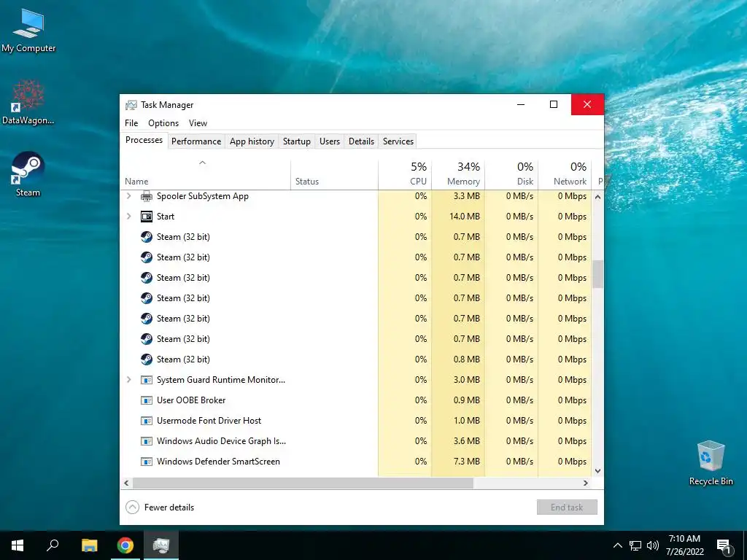This screenshot has height=560, width=747.
Task: Open Google Chrome from the taskbar
Action: pyautogui.click(x=125, y=545)
